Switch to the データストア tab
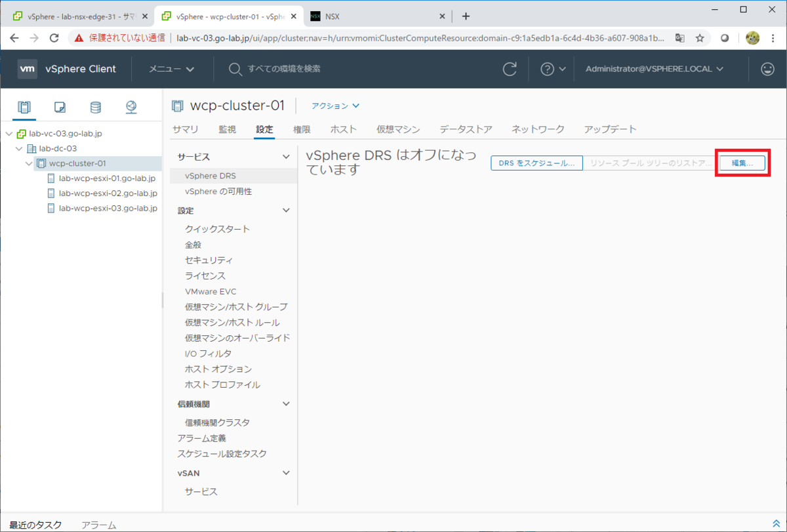Viewport: 787px width, 532px height. (x=466, y=129)
